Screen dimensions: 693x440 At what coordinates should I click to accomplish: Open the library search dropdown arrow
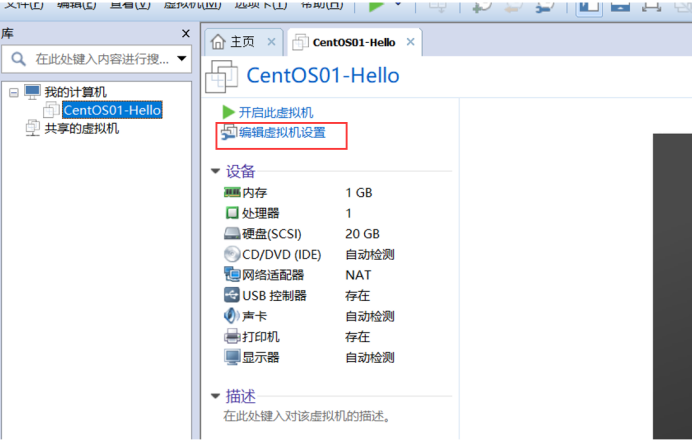[182, 58]
